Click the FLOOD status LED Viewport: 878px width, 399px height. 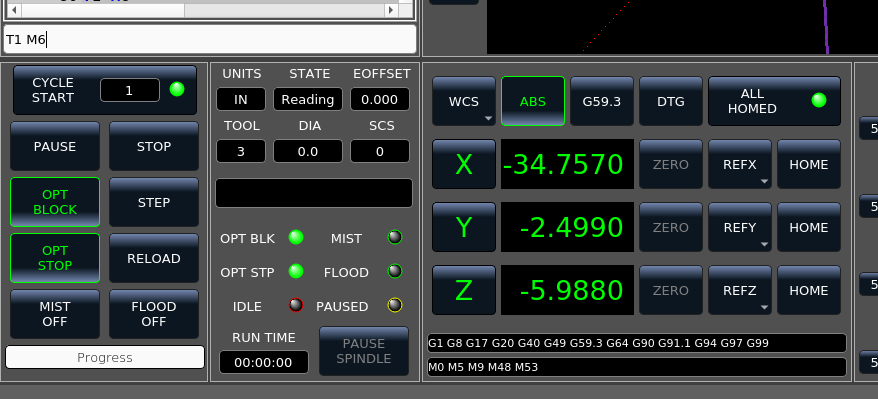point(395,271)
